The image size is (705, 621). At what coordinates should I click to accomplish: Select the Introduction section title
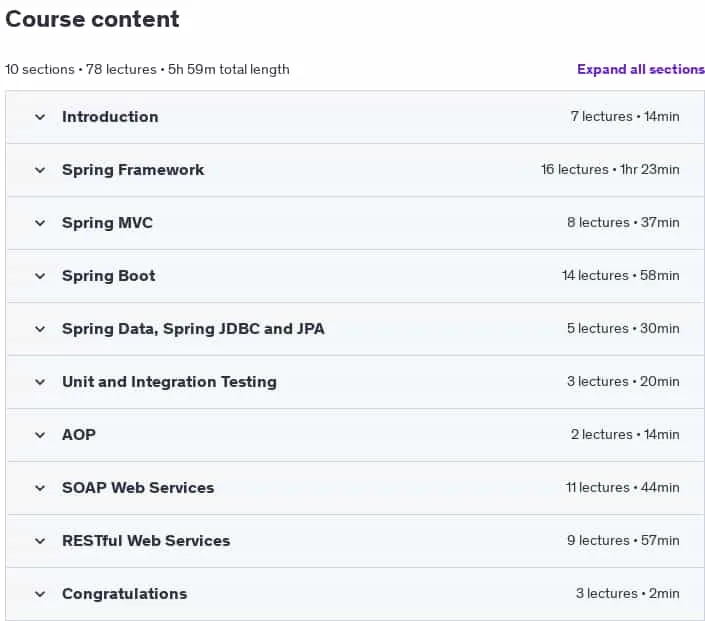(110, 117)
